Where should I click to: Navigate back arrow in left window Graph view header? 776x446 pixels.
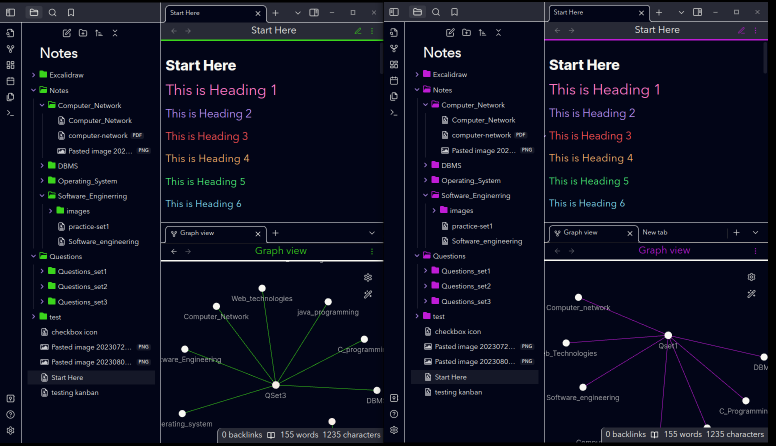click(x=174, y=251)
